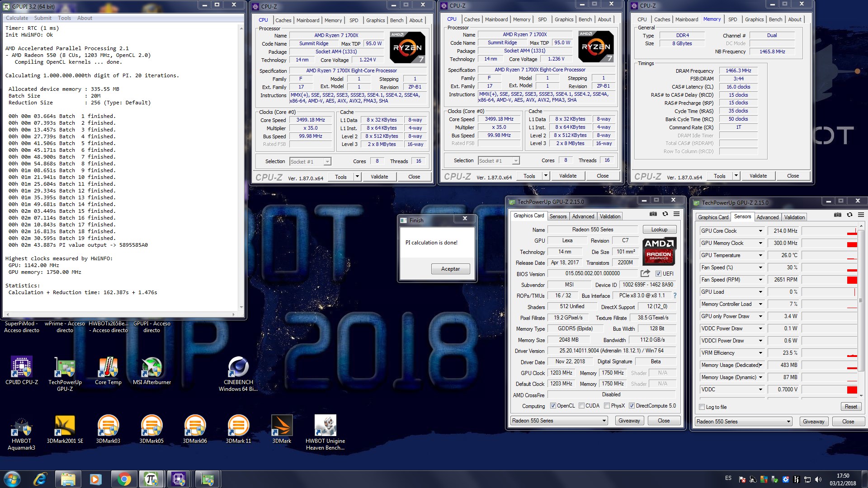Click the Lookup button in GPU-Z
The width and height of the screenshot is (868, 488).
(659, 230)
